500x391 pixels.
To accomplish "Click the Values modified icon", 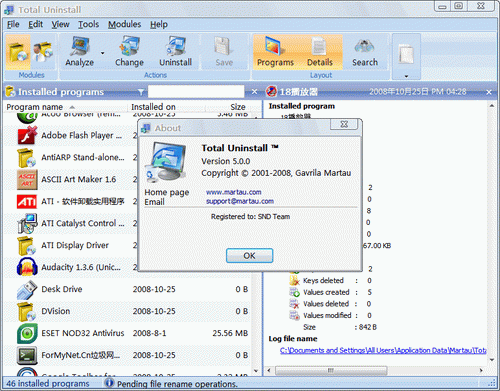I will coord(294,315).
